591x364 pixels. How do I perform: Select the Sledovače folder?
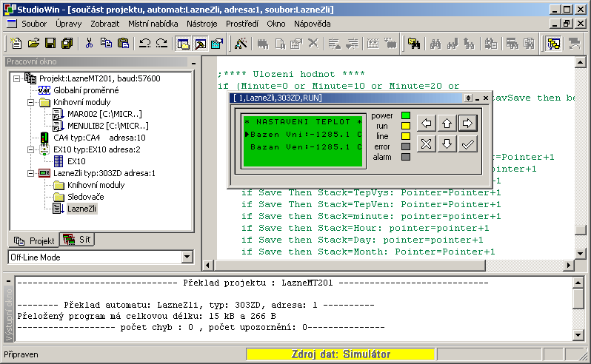pyautogui.click(x=86, y=197)
